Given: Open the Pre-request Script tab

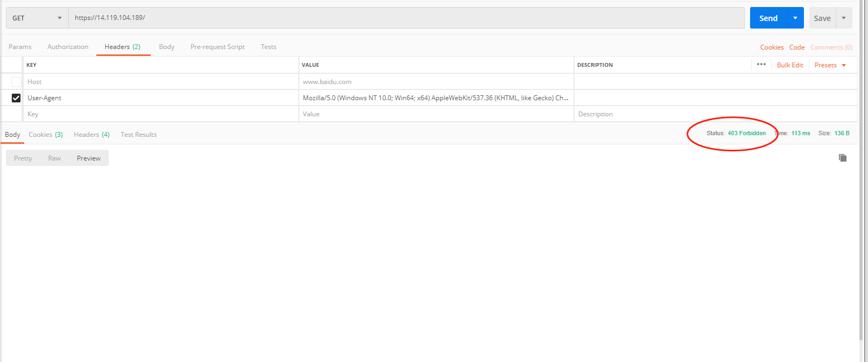Looking at the screenshot, I should coord(218,47).
